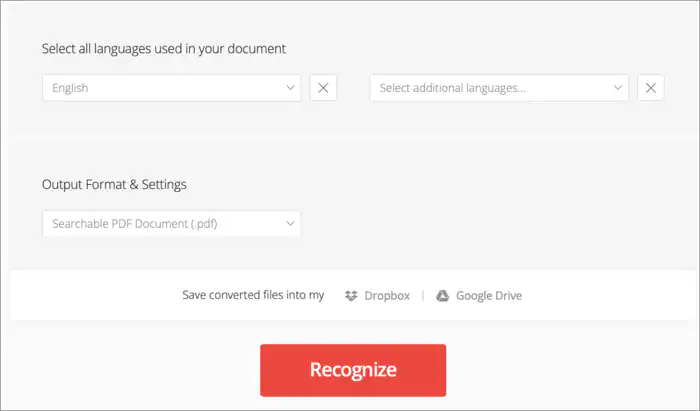
Task: Click the 'Select additional languages...' placeholder text
Action: [x=453, y=88]
